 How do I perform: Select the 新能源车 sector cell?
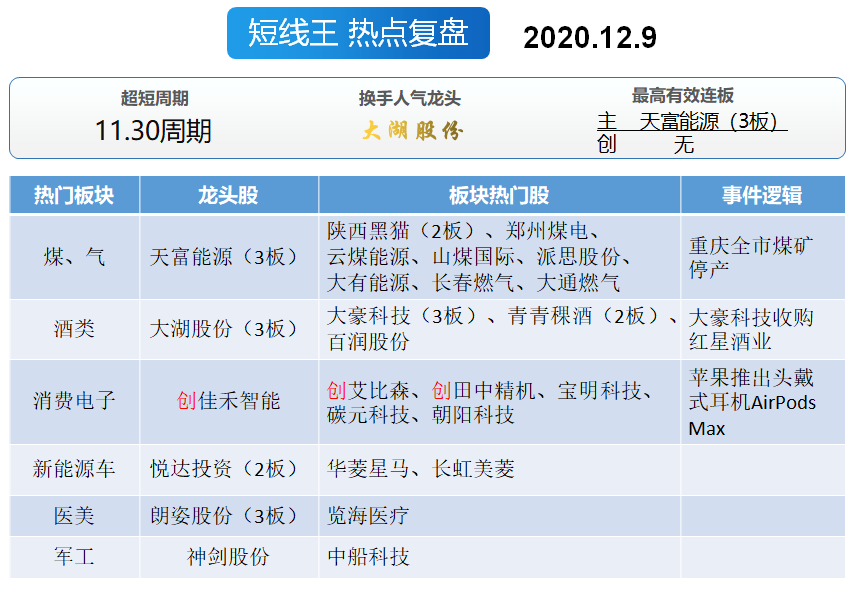(x=74, y=469)
